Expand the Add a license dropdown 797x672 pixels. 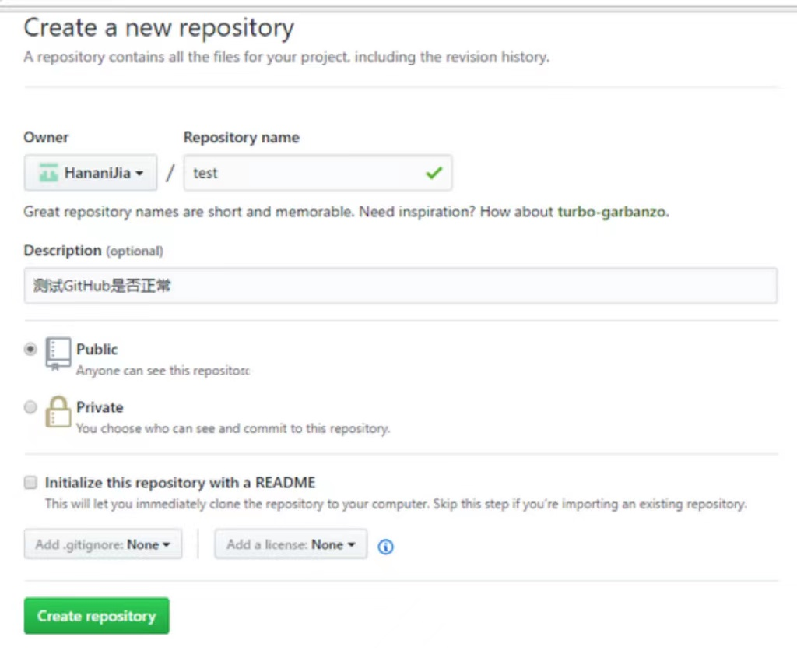point(290,545)
